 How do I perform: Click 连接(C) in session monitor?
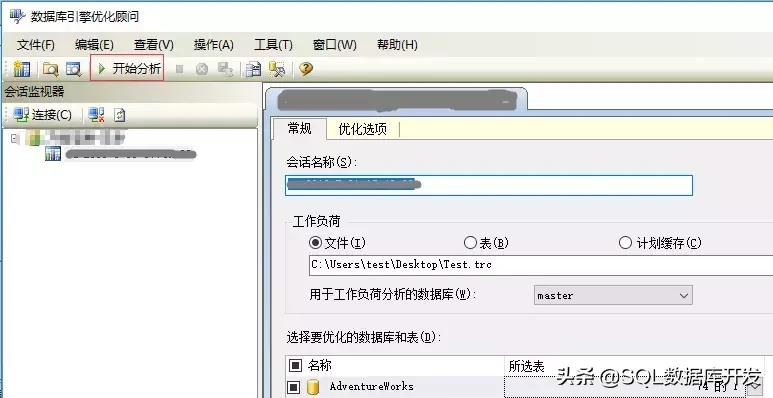[x=42, y=115]
